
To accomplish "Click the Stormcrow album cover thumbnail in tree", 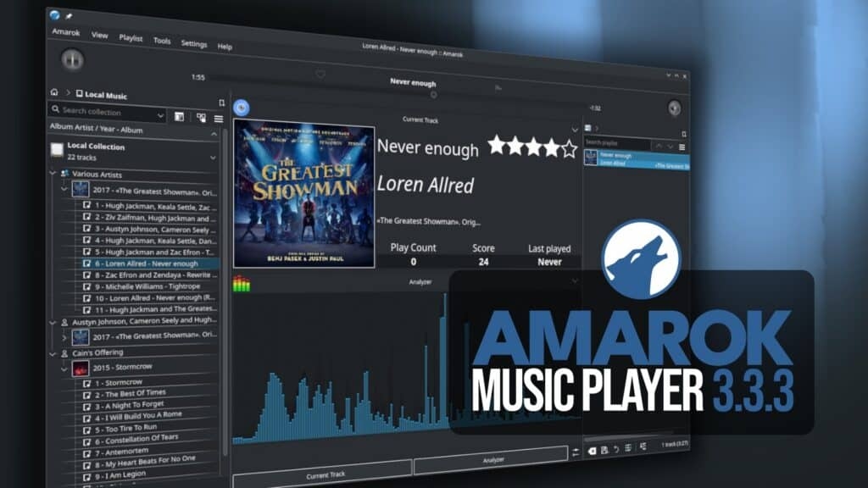I will tap(81, 368).
